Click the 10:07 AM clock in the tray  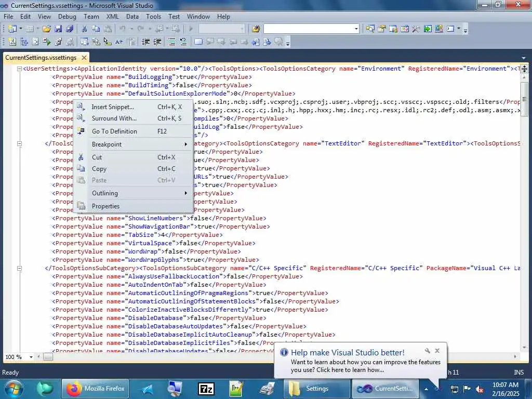(x=506, y=385)
